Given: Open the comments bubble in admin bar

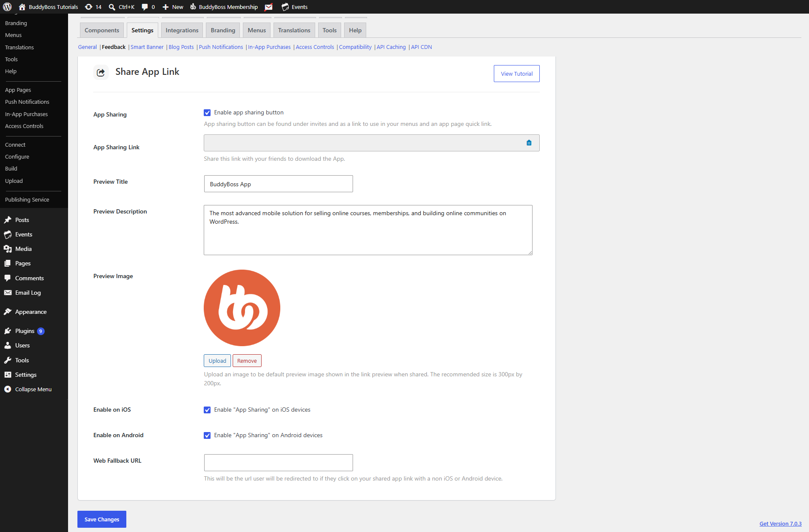Looking at the screenshot, I should [x=145, y=7].
